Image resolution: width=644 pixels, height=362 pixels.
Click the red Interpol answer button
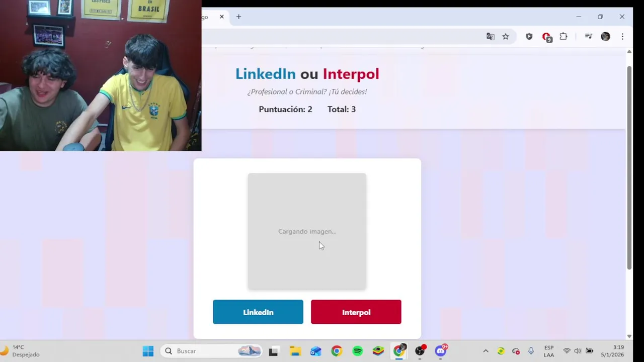(356, 312)
